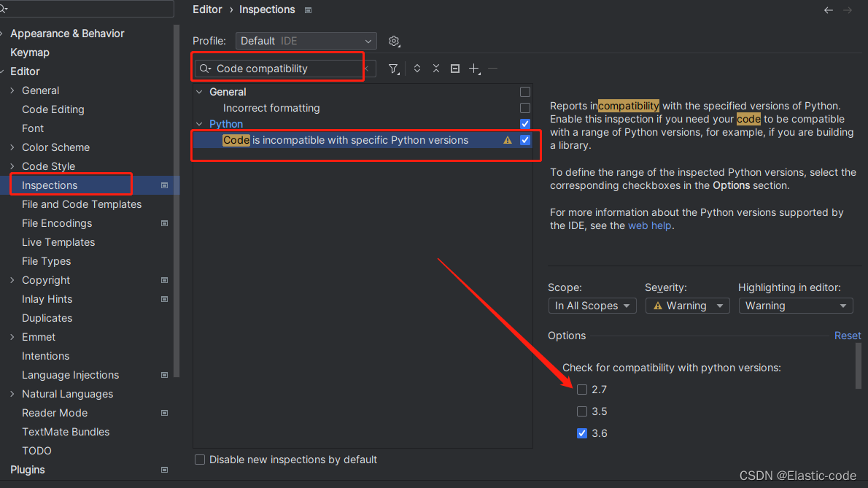
Task: Open the Profile dropdown
Action: (x=306, y=41)
